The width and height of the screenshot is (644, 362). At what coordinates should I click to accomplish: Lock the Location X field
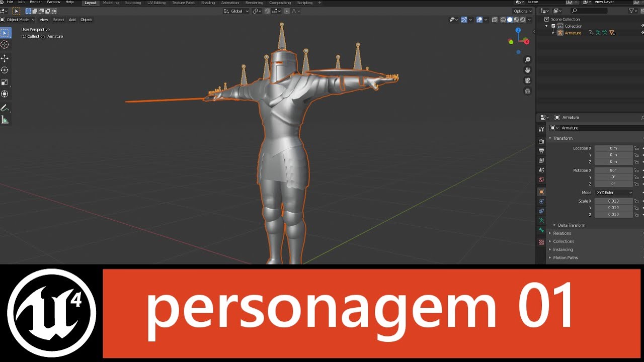click(x=636, y=148)
